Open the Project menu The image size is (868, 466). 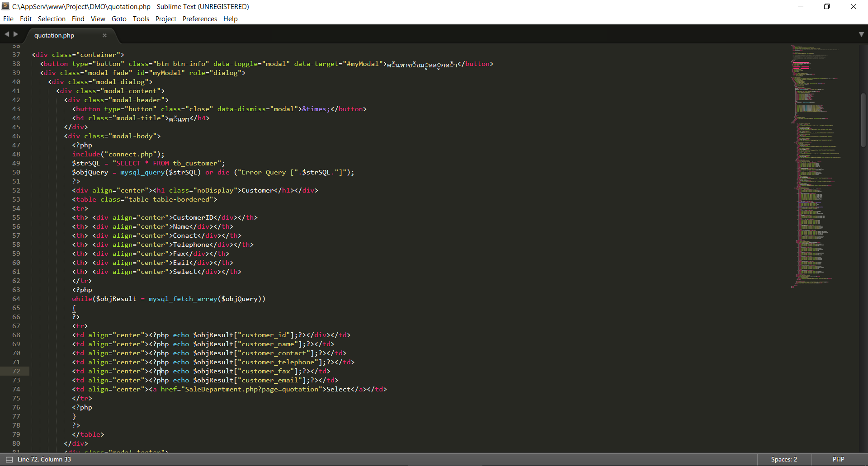pyautogui.click(x=166, y=19)
